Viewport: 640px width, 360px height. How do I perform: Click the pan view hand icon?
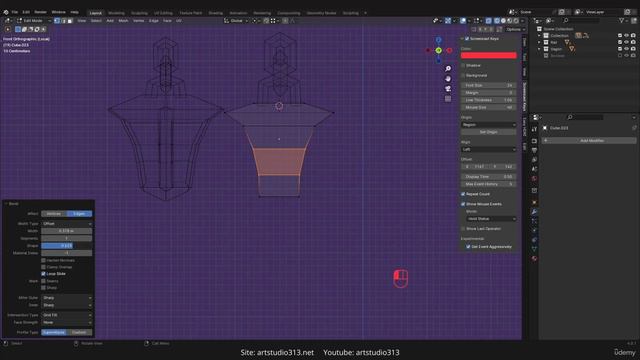click(x=448, y=78)
